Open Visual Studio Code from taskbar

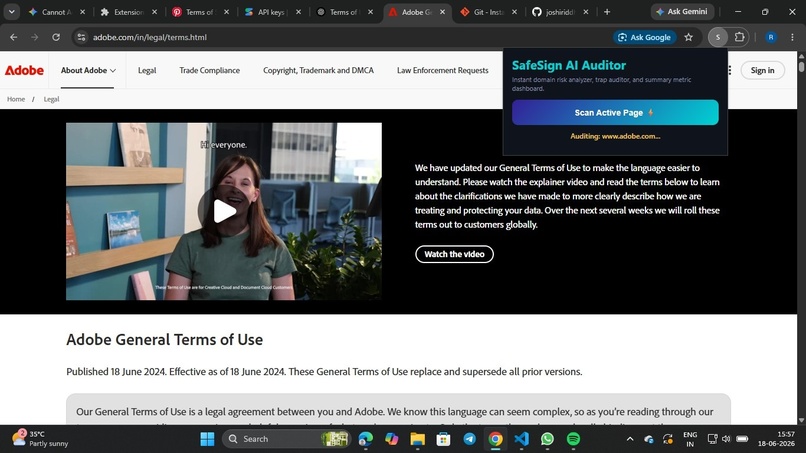521,439
